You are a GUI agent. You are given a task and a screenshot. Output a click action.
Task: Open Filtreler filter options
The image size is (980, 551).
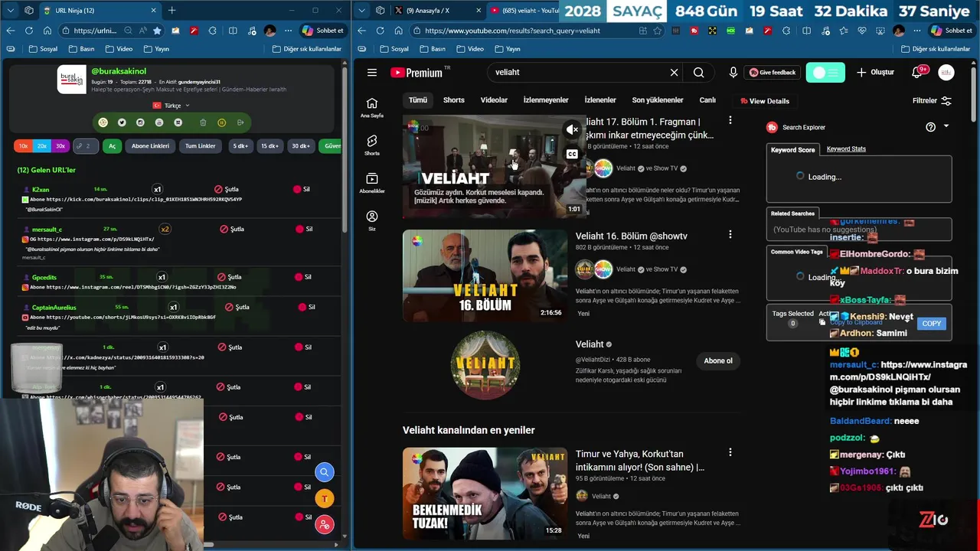point(932,100)
